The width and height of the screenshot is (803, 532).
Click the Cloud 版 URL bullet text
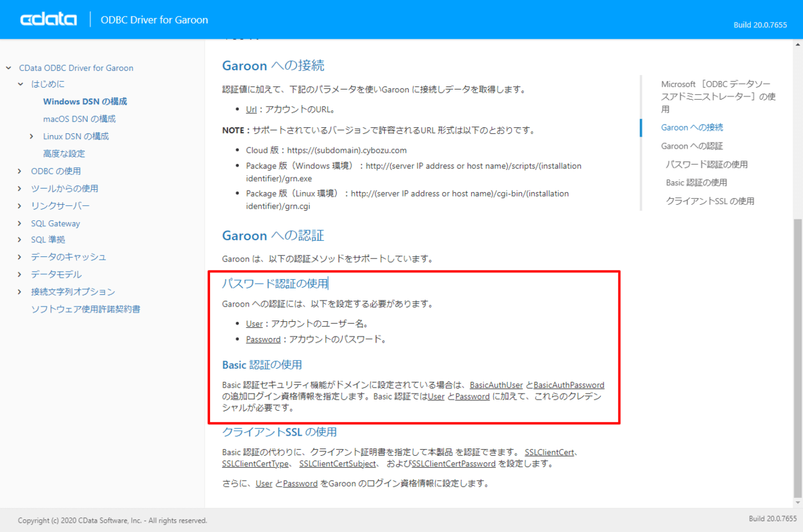tap(327, 151)
